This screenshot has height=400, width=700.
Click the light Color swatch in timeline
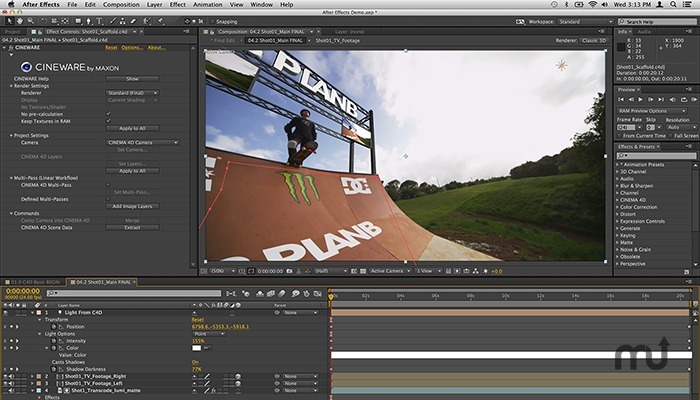197,347
